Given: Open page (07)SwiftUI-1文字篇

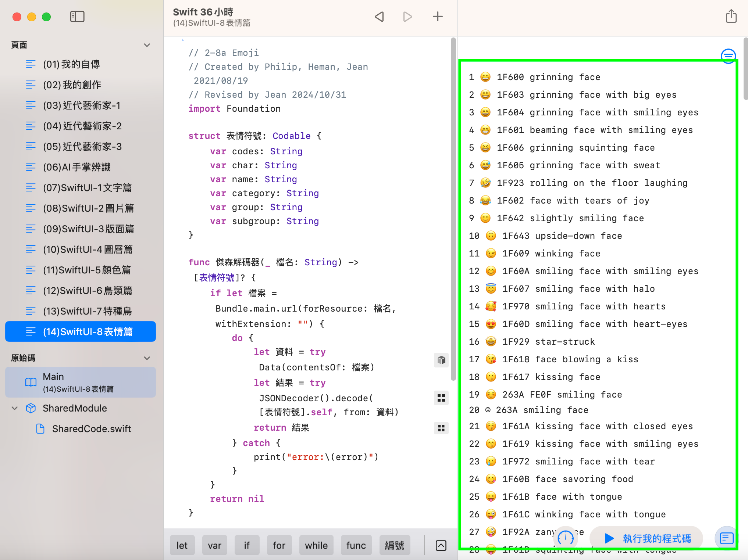Looking at the screenshot, I should click(87, 188).
